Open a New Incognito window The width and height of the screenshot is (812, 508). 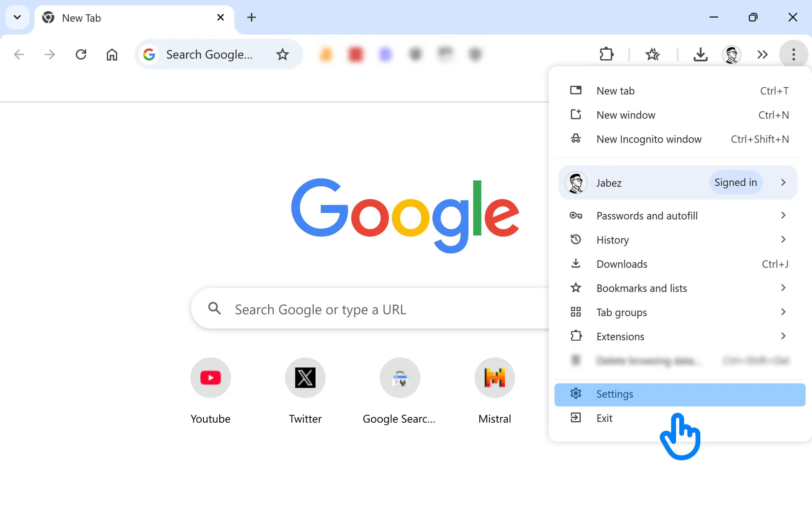(680, 139)
